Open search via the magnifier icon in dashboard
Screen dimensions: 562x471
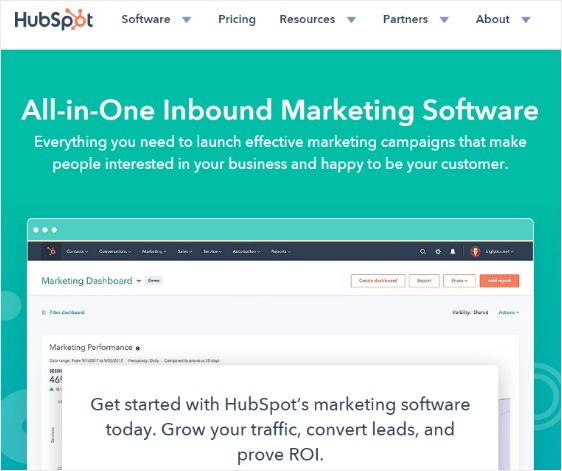[423, 252]
